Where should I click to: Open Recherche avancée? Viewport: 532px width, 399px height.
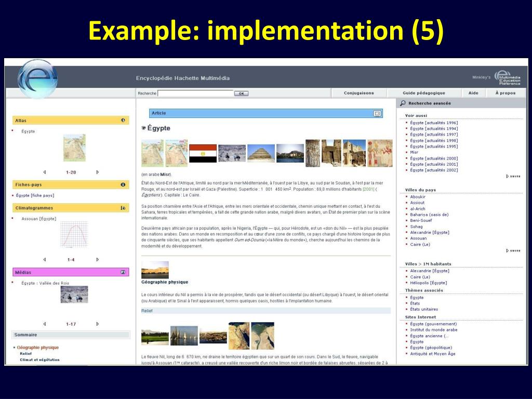[430, 103]
